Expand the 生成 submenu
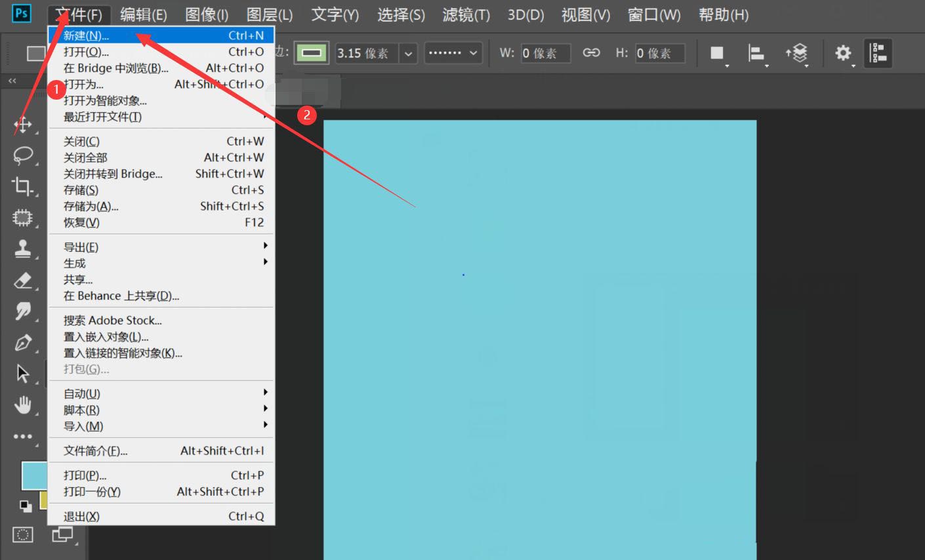 click(x=161, y=264)
